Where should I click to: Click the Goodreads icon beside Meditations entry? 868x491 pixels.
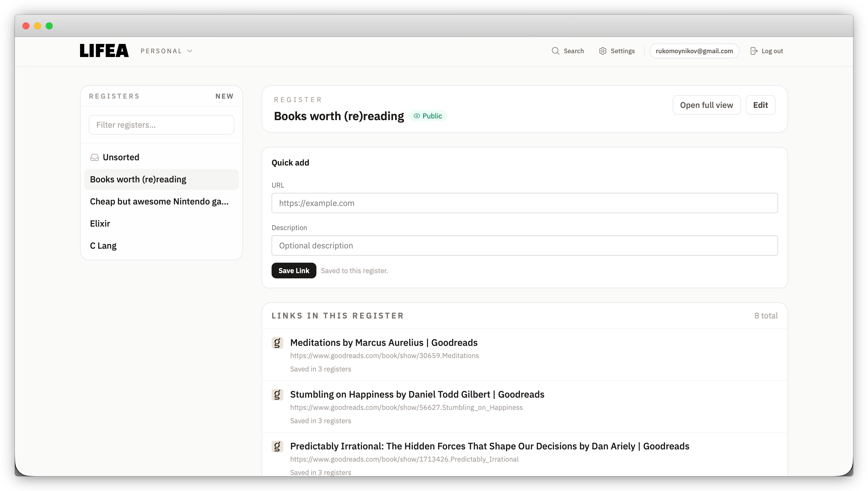277,342
